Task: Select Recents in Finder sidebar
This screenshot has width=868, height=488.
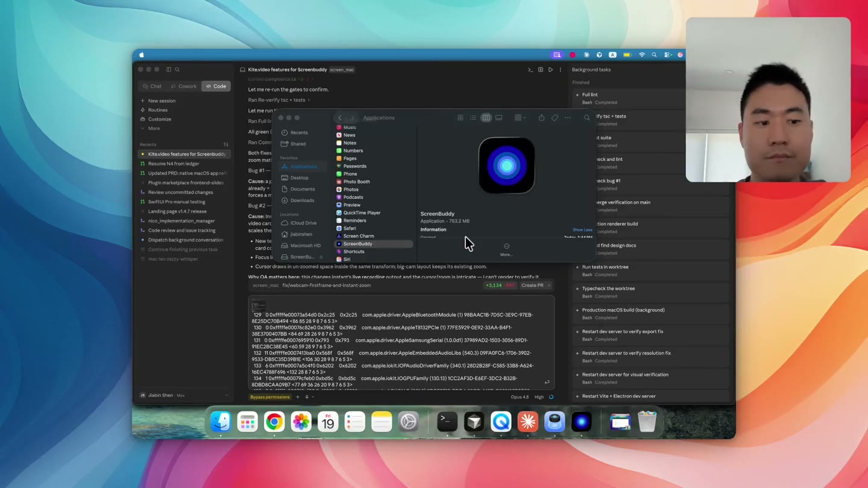Action: tap(299, 133)
